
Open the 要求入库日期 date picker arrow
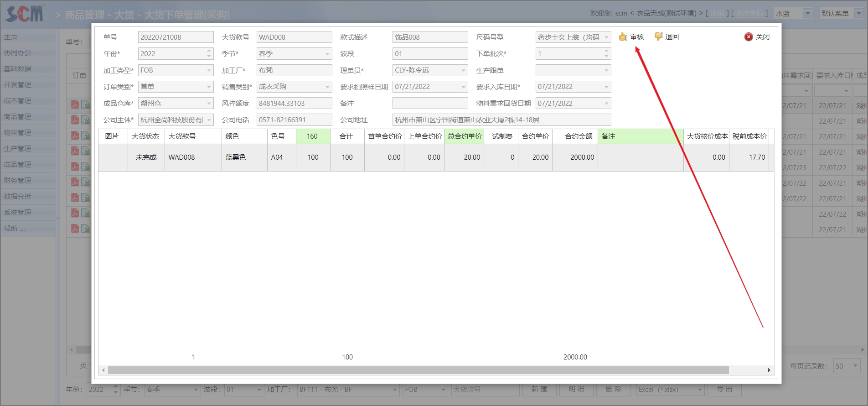point(606,87)
